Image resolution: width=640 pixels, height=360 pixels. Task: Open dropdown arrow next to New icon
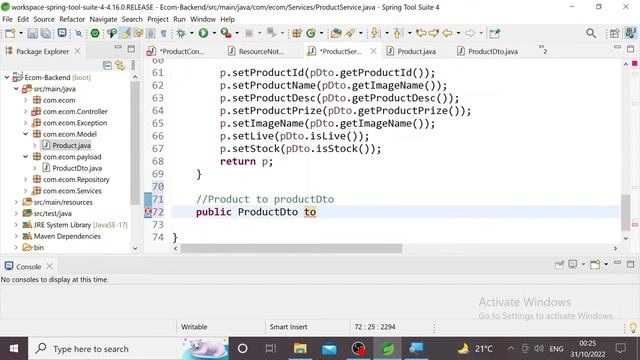click(21, 33)
